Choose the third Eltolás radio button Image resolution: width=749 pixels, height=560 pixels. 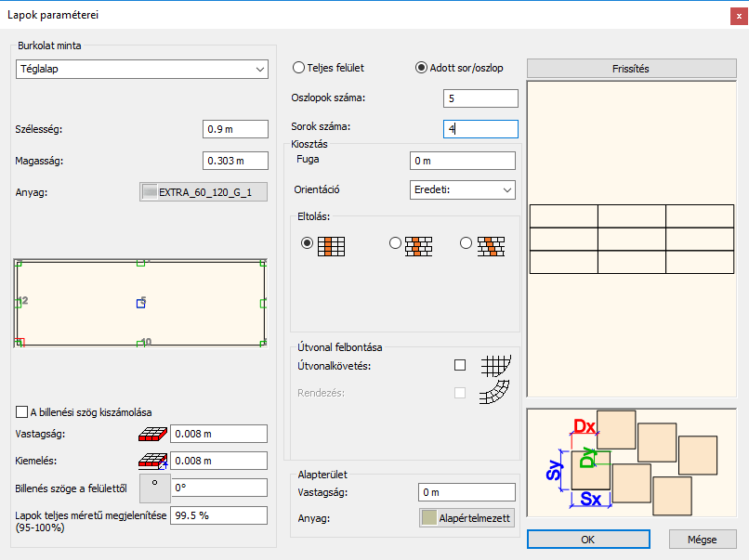466,243
